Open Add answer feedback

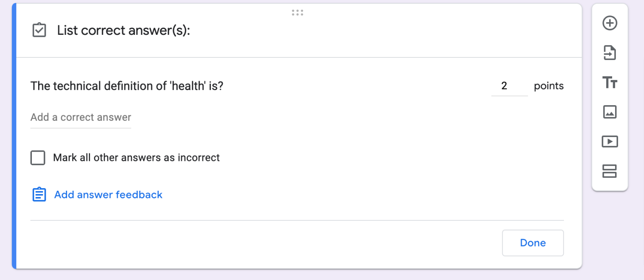click(x=108, y=194)
